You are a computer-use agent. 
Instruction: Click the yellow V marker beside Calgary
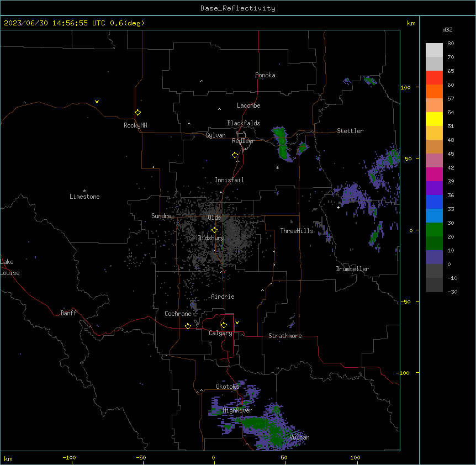(x=237, y=323)
